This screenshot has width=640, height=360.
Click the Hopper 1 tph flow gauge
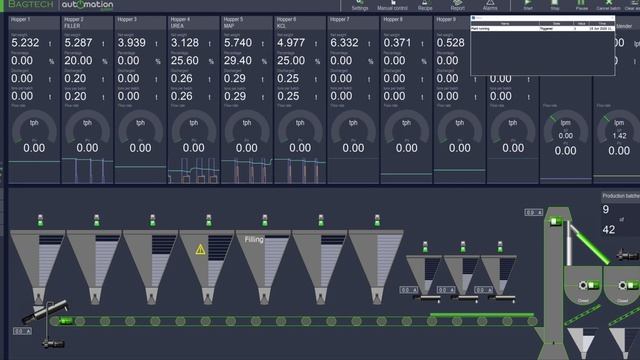pyautogui.click(x=34, y=131)
